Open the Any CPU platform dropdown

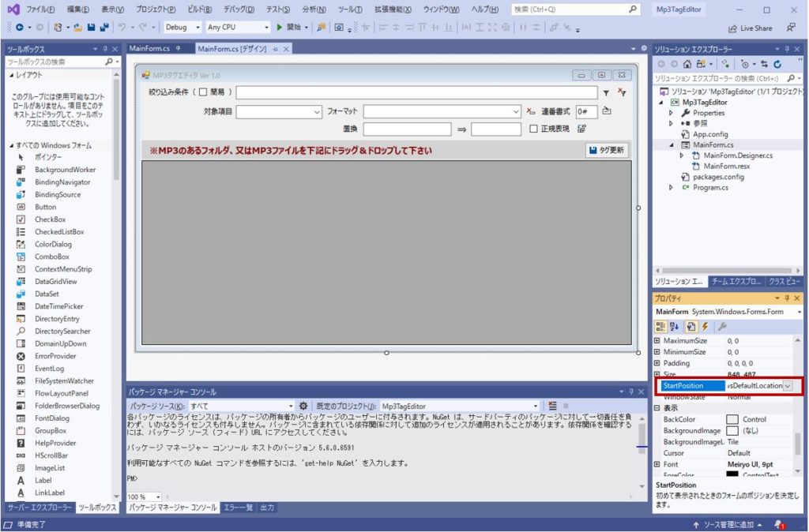tap(237, 28)
